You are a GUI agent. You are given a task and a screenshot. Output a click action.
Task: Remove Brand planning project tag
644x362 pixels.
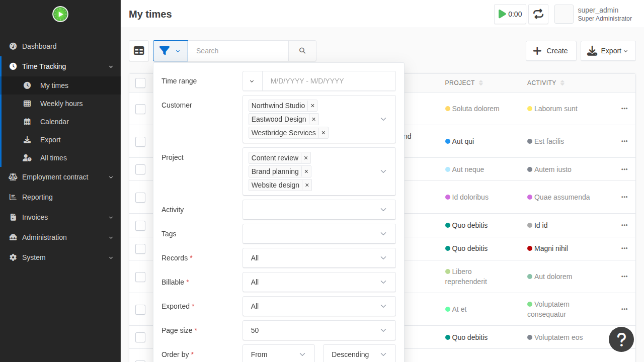point(306,171)
